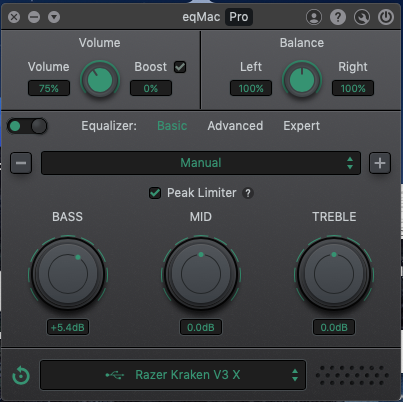Switch to the Advanced equalizer tab
The image size is (403, 402).
pos(235,126)
